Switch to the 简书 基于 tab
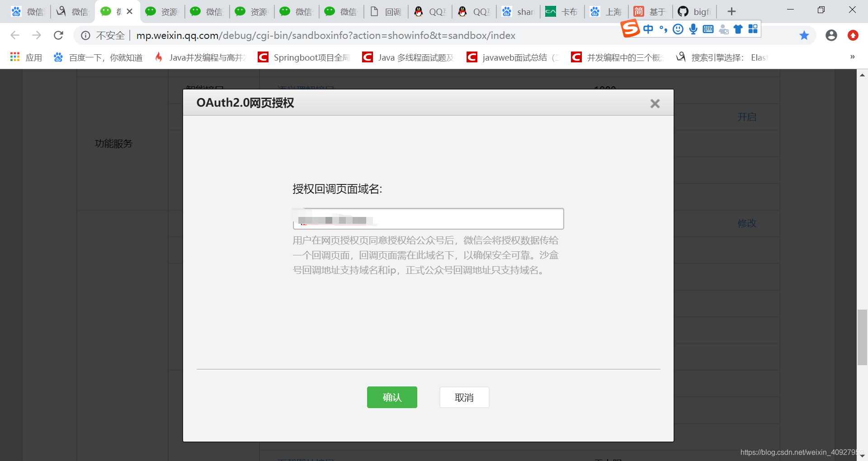The height and width of the screenshot is (461, 868). 650,11
